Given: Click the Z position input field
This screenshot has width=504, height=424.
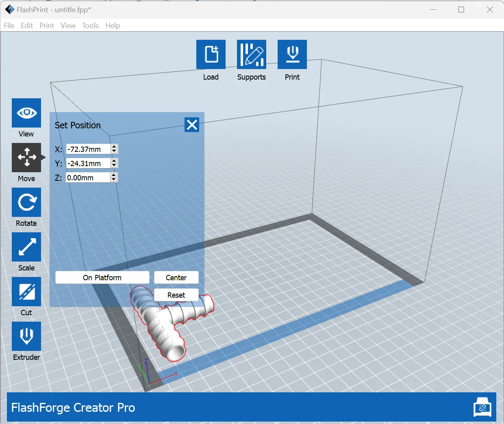Looking at the screenshot, I should (88, 177).
